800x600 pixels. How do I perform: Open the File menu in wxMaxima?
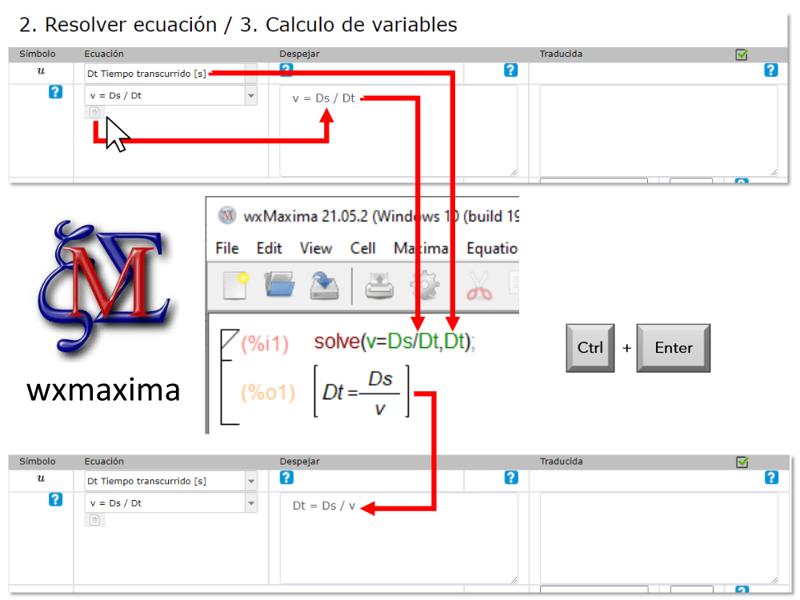pos(227,248)
